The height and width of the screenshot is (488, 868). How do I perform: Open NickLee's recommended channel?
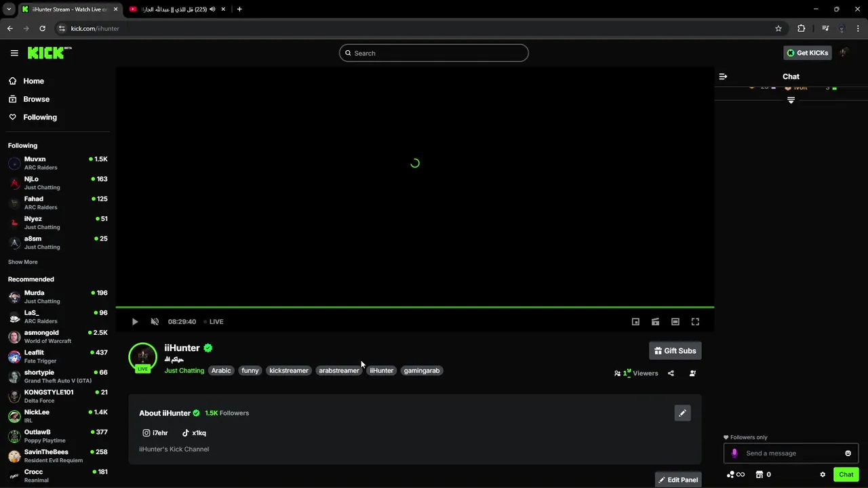point(58,416)
